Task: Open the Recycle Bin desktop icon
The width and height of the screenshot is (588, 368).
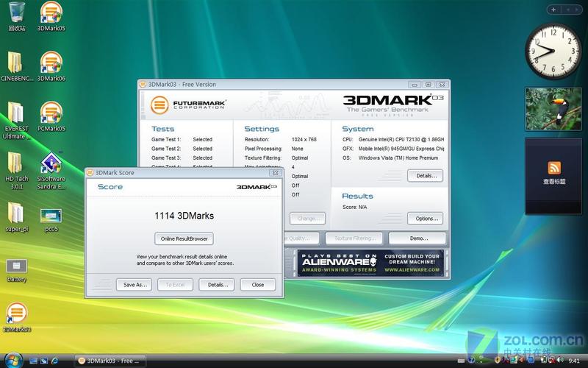Action: [16, 15]
